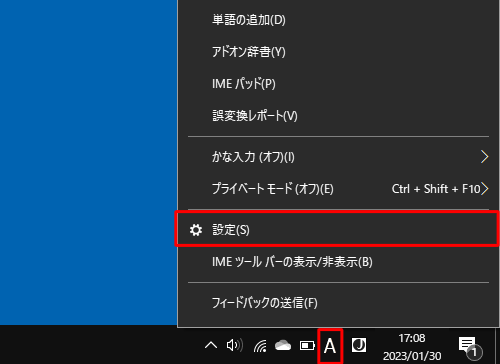Open IME パッド(P)
500x364 pixels.
point(338,84)
